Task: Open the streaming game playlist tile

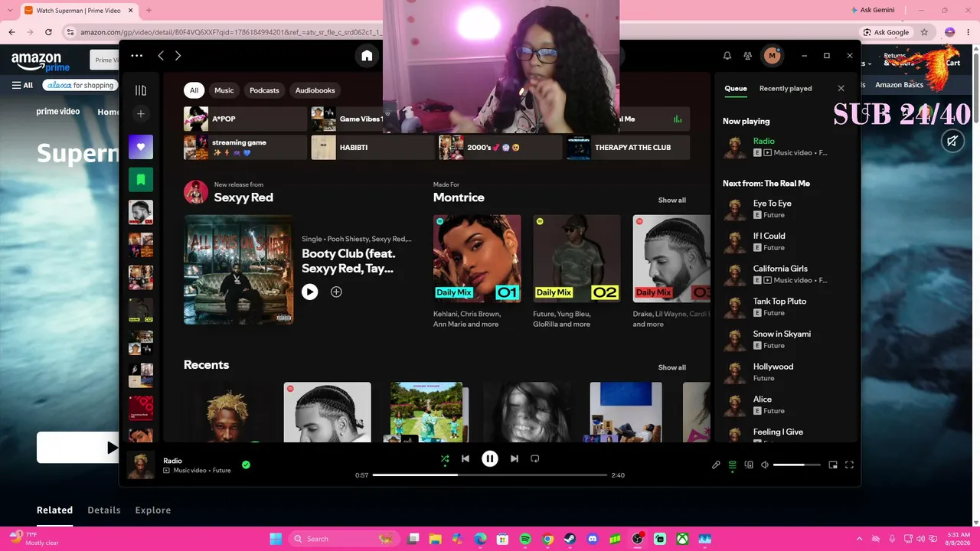Action: tap(245, 147)
